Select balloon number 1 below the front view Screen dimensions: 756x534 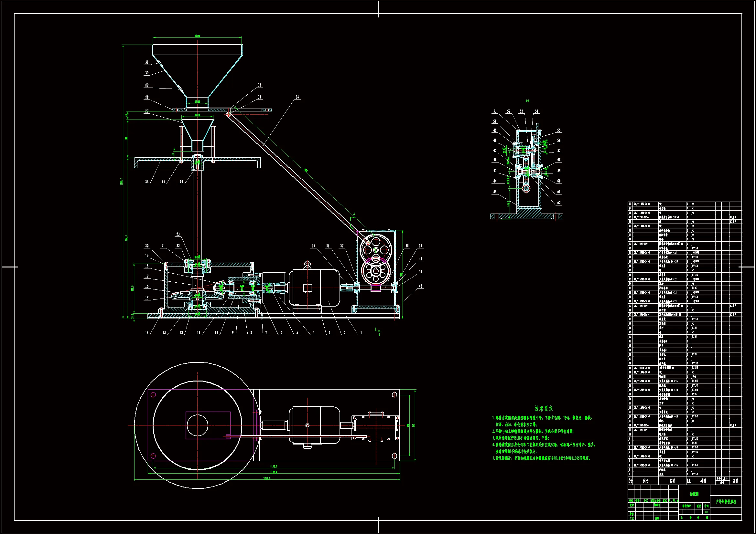361,333
